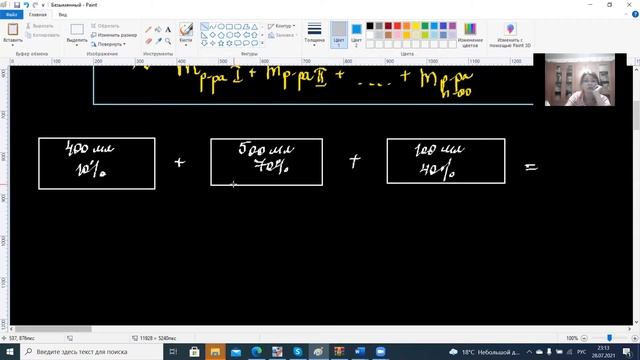The height and width of the screenshot is (360, 640).
Task: Open the File (Файл) menu
Action: click(x=11, y=14)
